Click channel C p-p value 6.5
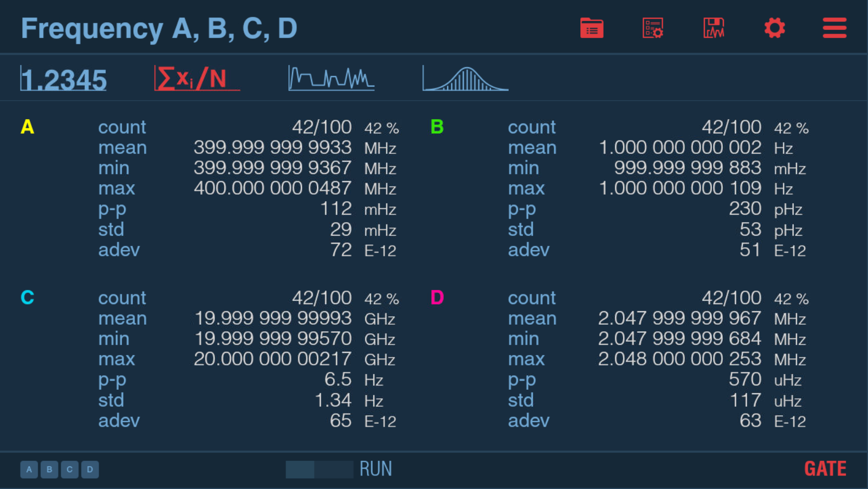 [x=338, y=379]
